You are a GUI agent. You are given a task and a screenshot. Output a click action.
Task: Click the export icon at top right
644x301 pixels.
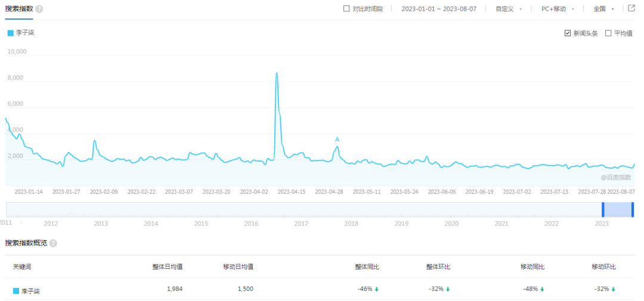click(x=631, y=8)
